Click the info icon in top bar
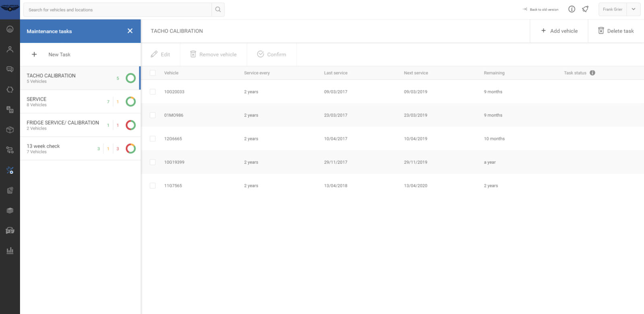The height and width of the screenshot is (314, 644). [572, 9]
